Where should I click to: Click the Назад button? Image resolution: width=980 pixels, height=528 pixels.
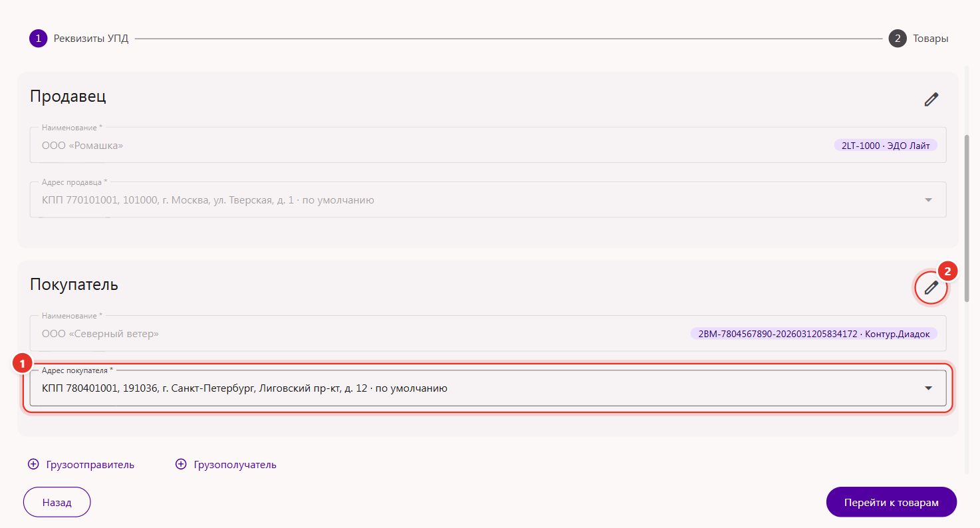pos(57,502)
